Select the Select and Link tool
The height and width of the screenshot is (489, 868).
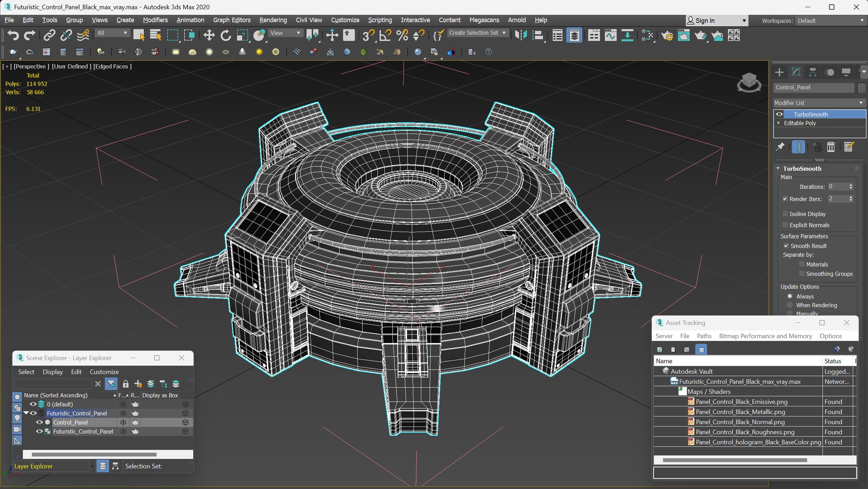[49, 35]
